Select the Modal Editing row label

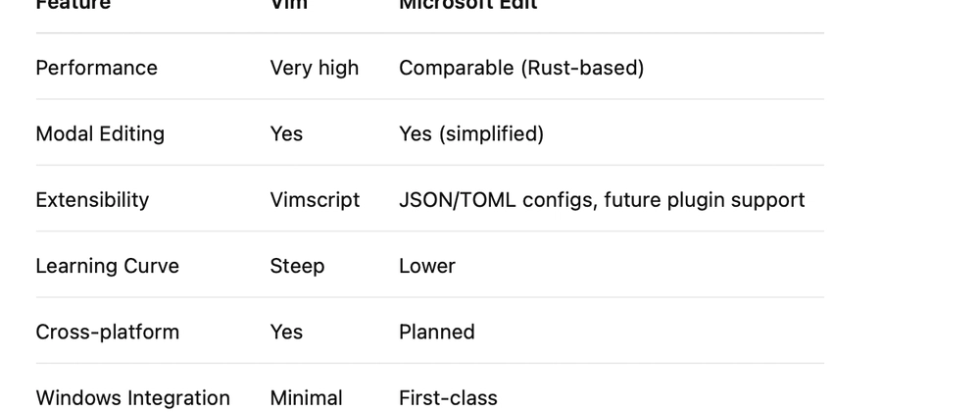pos(100,133)
